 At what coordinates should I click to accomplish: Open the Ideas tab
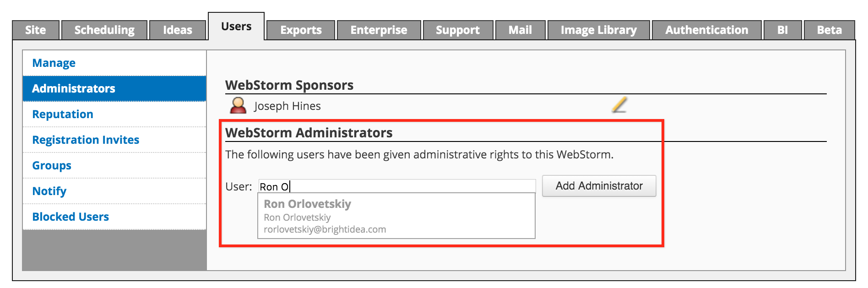(178, 30)
